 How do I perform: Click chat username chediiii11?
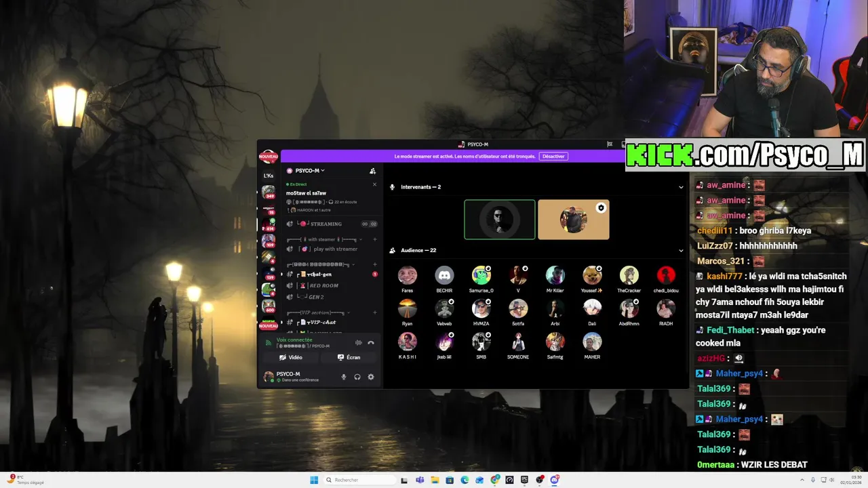click(x=715, y=230)
